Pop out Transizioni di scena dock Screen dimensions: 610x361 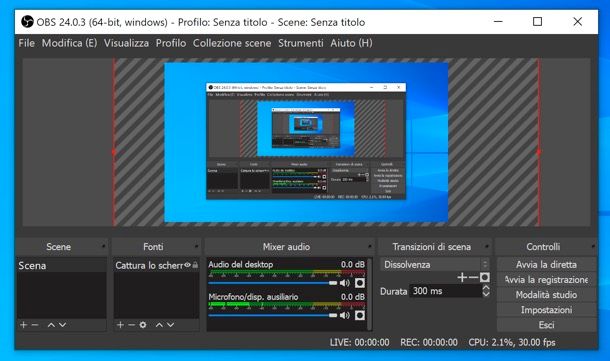point(486,246)
